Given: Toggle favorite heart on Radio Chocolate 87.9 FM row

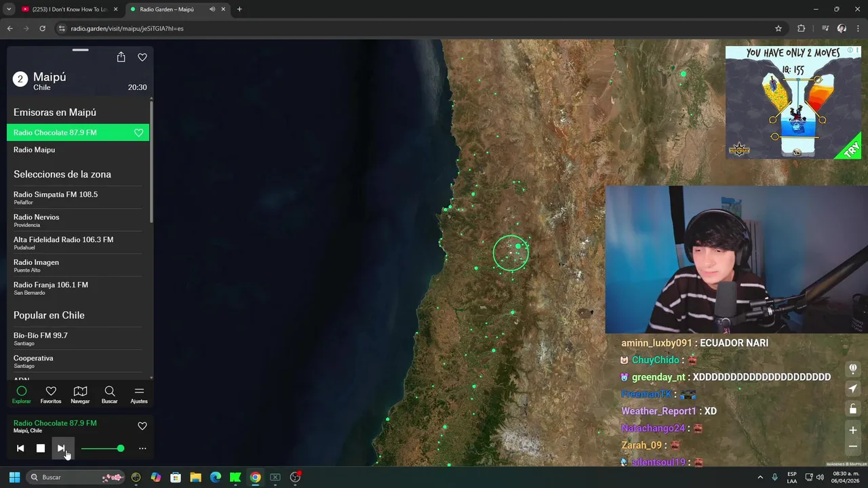Looking at the screenshot, I should 139,133.
